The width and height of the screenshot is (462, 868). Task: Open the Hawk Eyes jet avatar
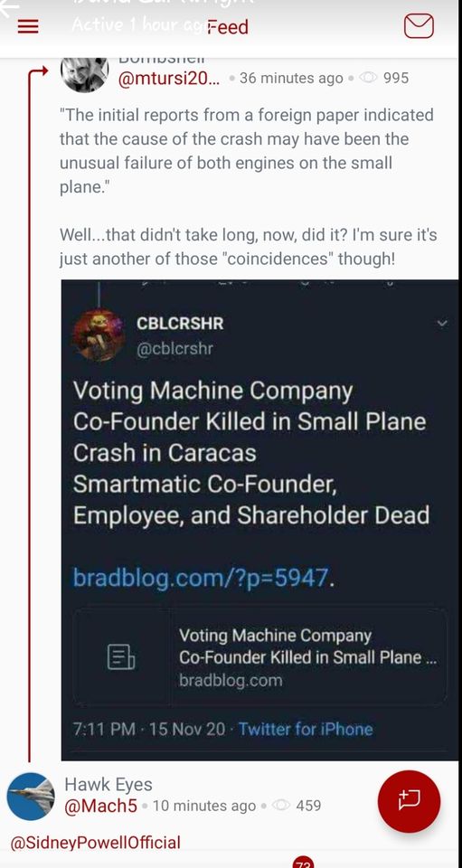point(31,797)
